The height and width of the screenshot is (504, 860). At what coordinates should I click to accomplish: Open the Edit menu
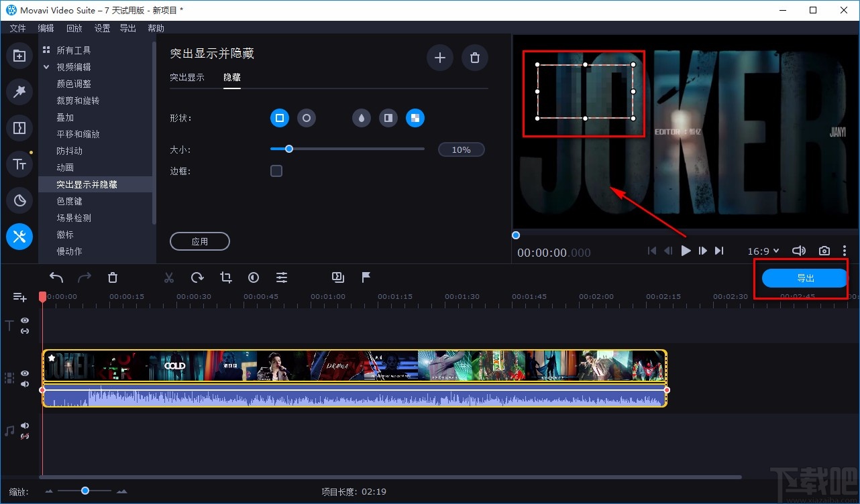(46, 28)
